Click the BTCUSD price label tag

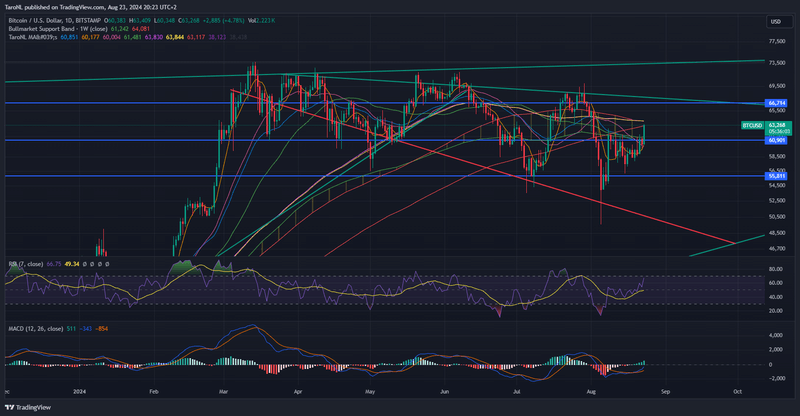(752, 125)
